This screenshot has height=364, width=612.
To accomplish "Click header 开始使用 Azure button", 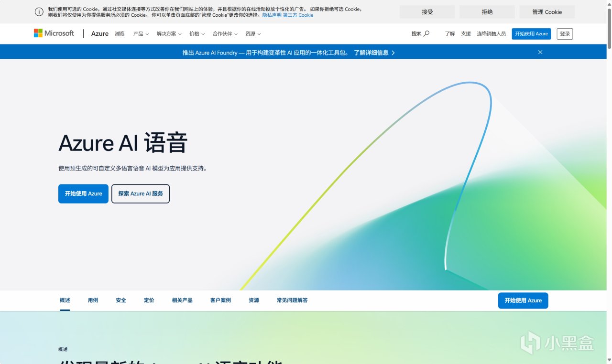I will pos(531,33).
